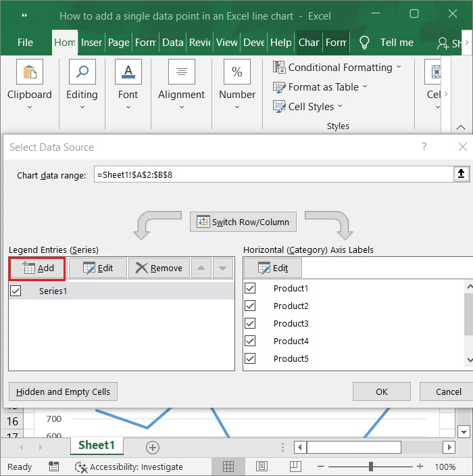Toggle the Product4 checkbox

(250, 341)
